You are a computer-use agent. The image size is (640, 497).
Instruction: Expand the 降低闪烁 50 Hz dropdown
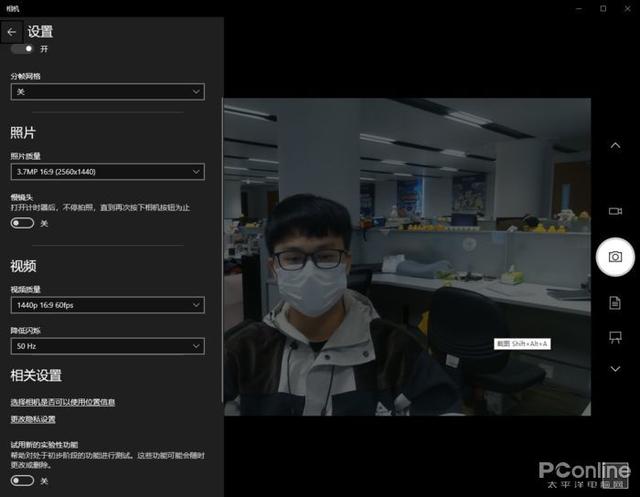point(107,346)
